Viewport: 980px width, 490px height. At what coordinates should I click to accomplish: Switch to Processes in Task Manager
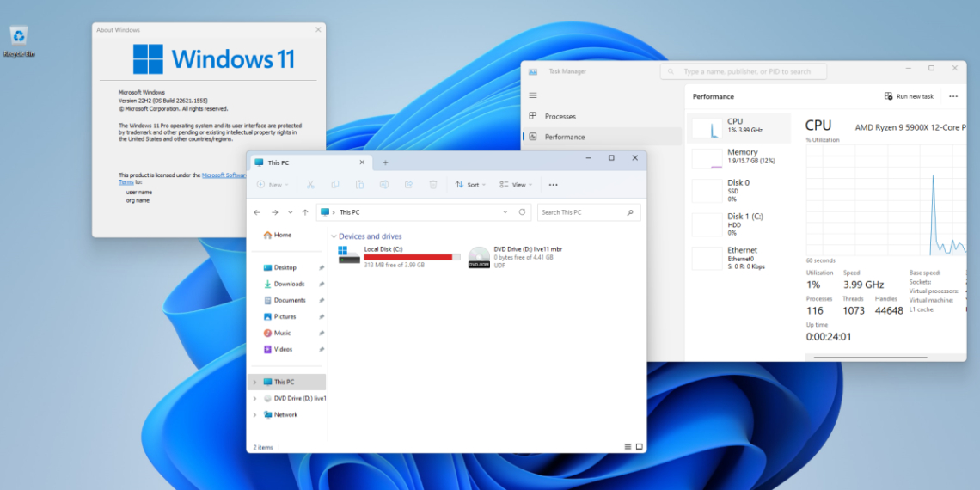coord(560,116)
